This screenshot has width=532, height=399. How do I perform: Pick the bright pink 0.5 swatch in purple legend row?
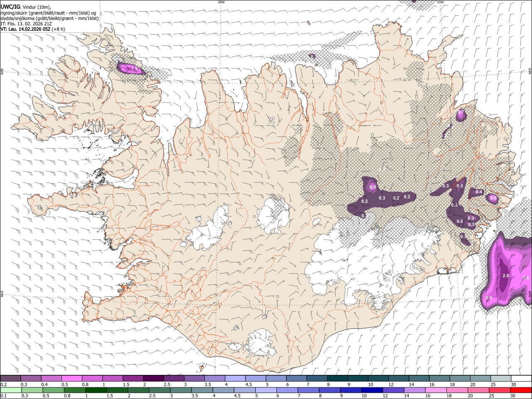coord(71,378)
